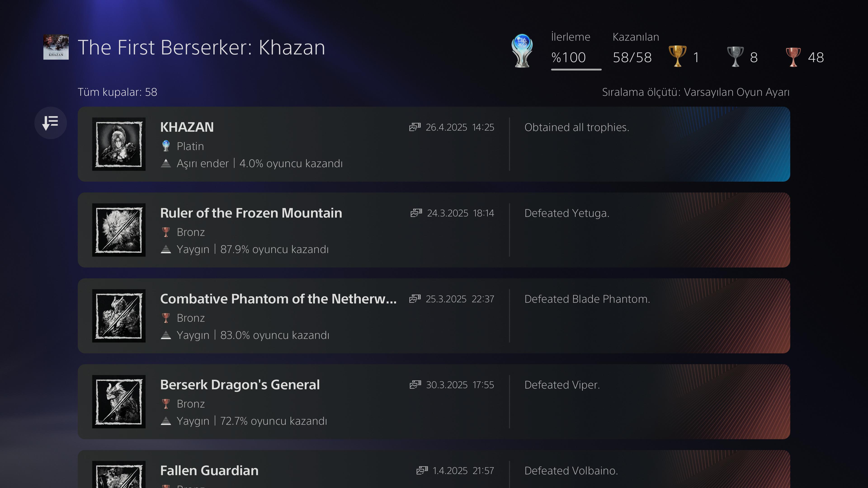Image resolution: width=868 pixels, height=488 pixels.
Task: Click the sort options icon button
Action: (51, 123)
